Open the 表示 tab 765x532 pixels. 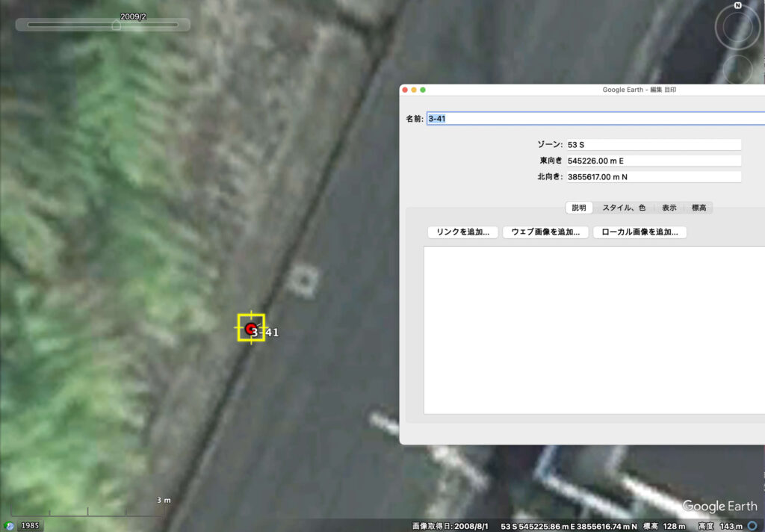(x=669, y=208)
